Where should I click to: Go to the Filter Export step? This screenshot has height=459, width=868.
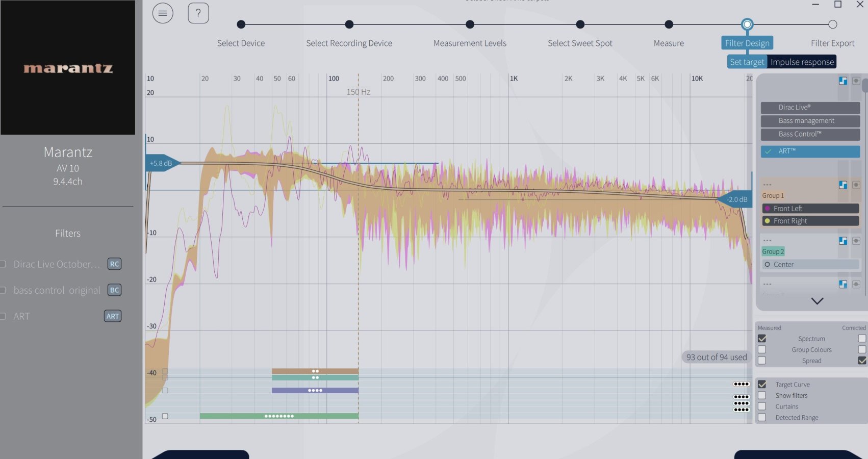[832, 24]
